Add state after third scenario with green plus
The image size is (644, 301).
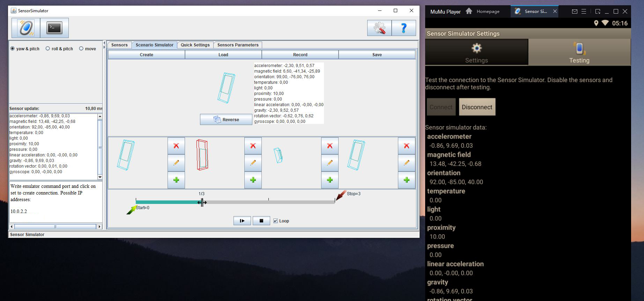tap(330, 180)
